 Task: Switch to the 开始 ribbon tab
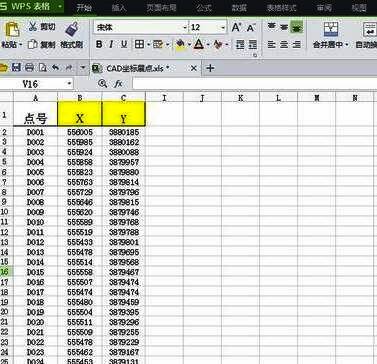pyautogui.click(x=84, y=7)
